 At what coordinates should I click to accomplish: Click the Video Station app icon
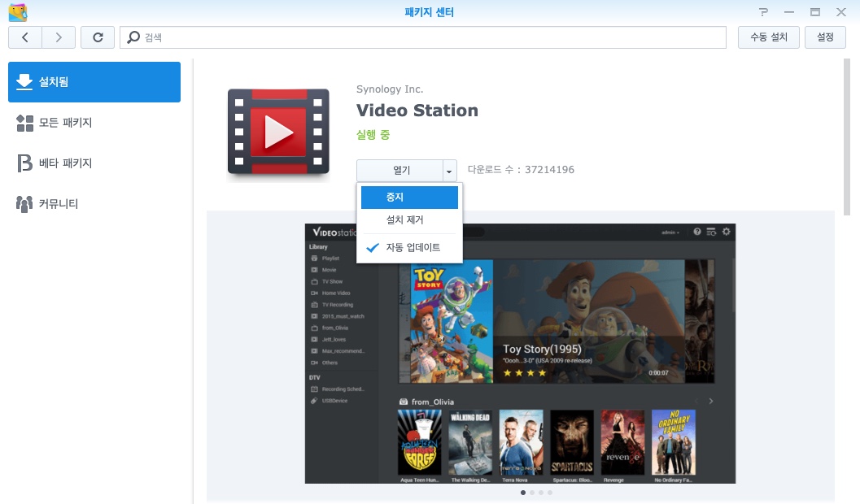point(278,132)
